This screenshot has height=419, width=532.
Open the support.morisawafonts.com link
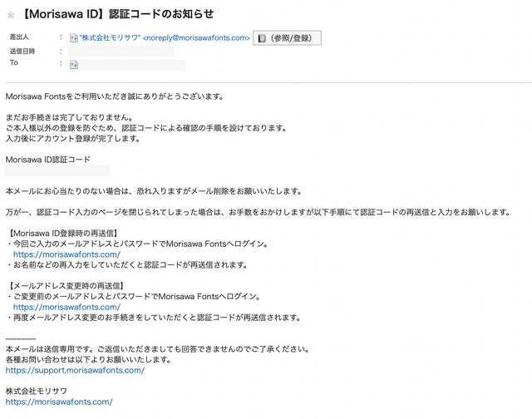pos(75,370)
